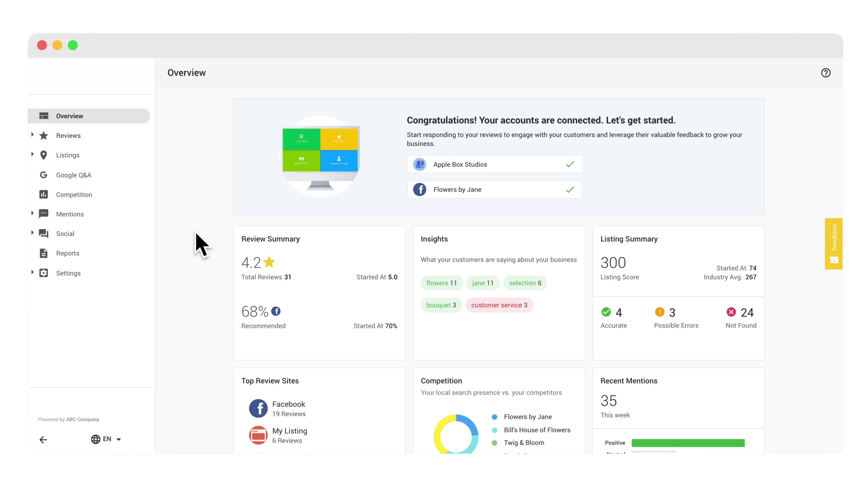
Task: Expand the Social menu arrow
Action: pyautogui.click(x=32, y=233)
